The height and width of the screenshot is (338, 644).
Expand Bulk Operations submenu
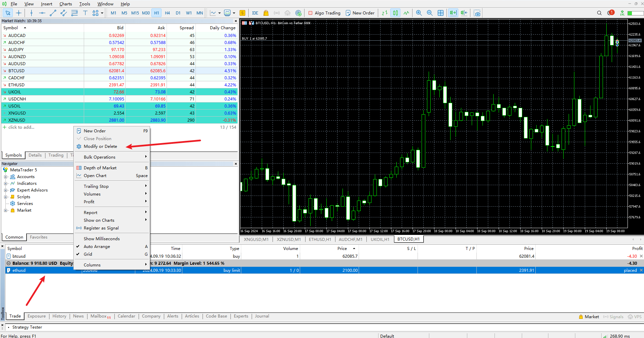[x=111, y=157]
